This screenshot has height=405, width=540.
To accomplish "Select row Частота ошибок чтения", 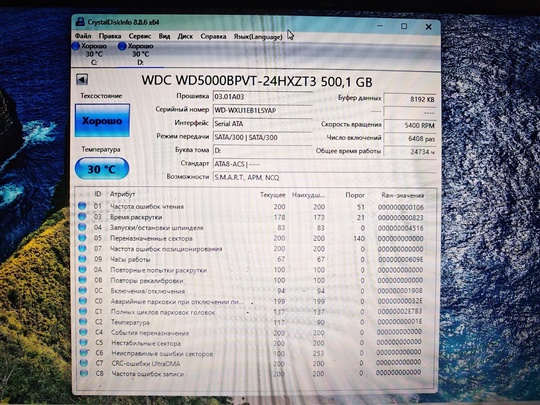I will point(256,207).
